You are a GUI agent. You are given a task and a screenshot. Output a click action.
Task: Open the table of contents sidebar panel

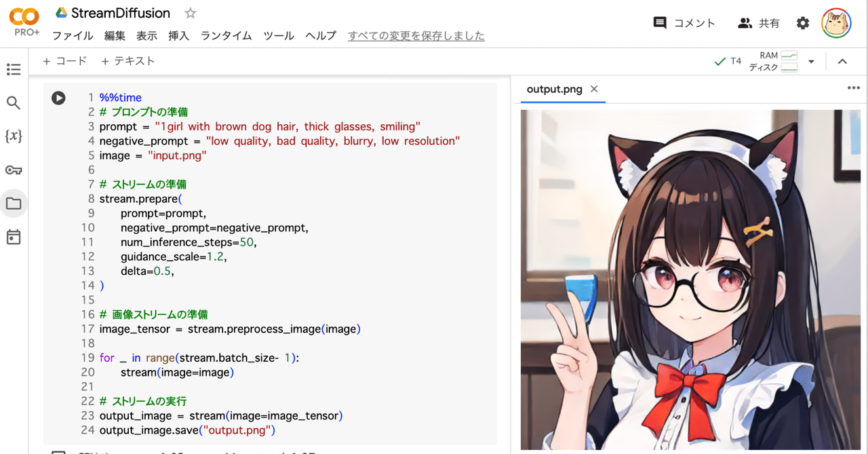14,69
